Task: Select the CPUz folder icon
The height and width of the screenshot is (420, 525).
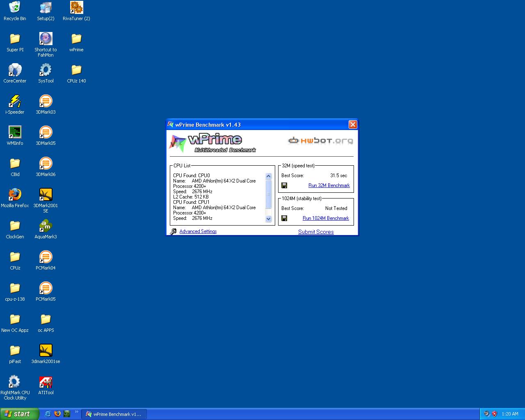Action: coord(15,257)
